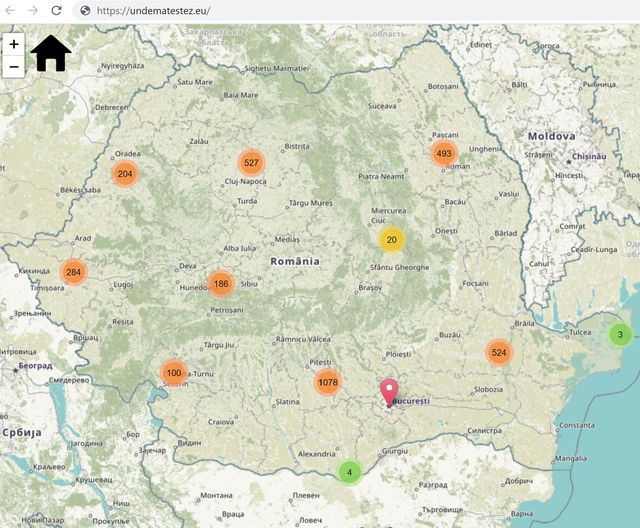Viewport: 640px width, 528px height.
Task: Open the green cluster labeled 4
Action: pos(349,472)
